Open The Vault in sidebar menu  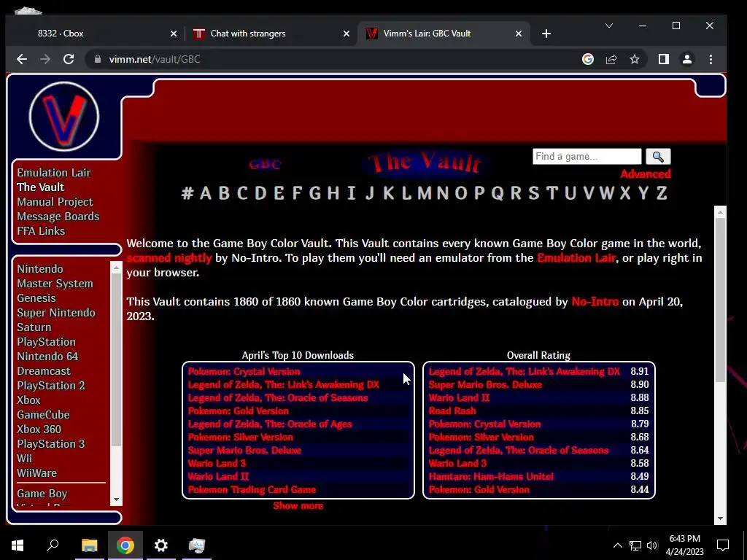[x=41, y=187]
